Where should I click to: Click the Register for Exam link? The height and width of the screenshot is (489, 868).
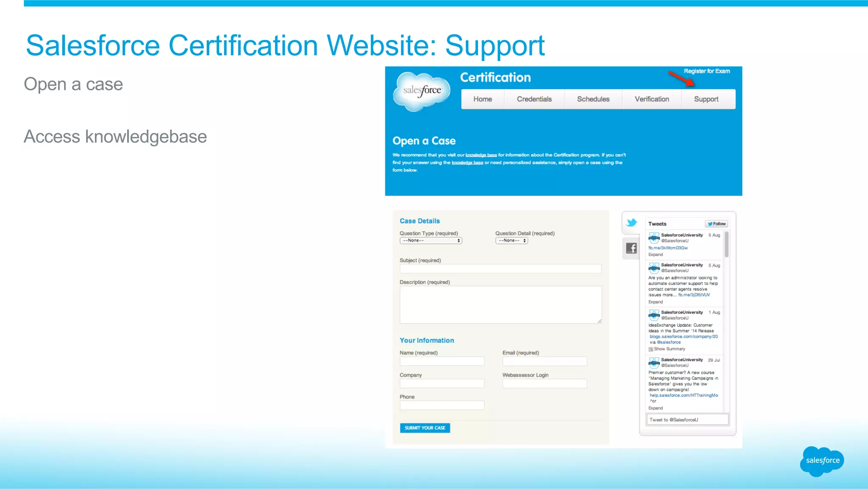tap(707, 71)
